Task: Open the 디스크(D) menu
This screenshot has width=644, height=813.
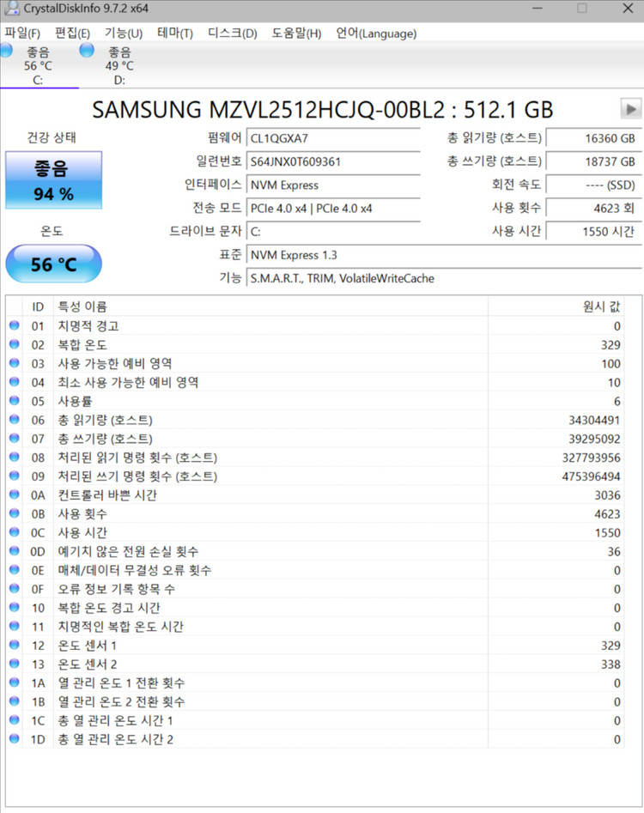Action: pos(233,33)
